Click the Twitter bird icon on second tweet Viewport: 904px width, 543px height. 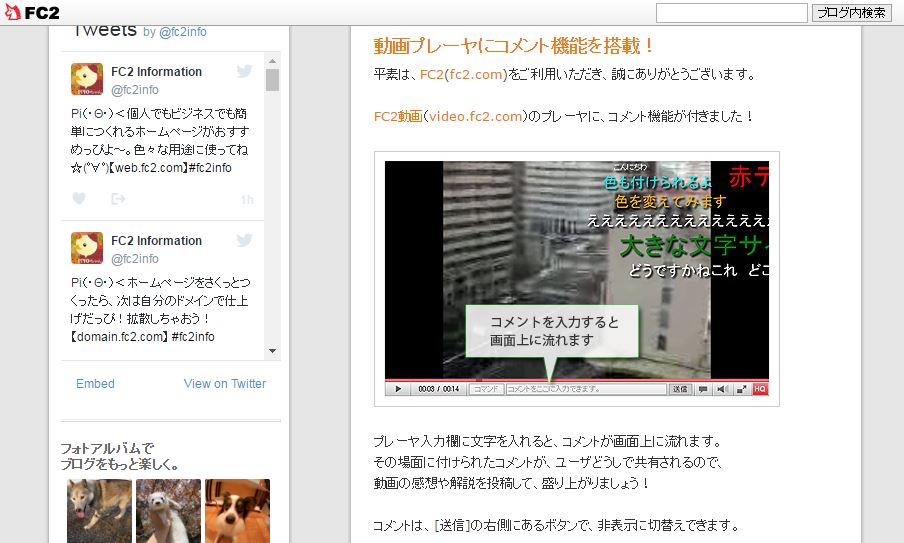pyautogui.click(x=244, y=240)
